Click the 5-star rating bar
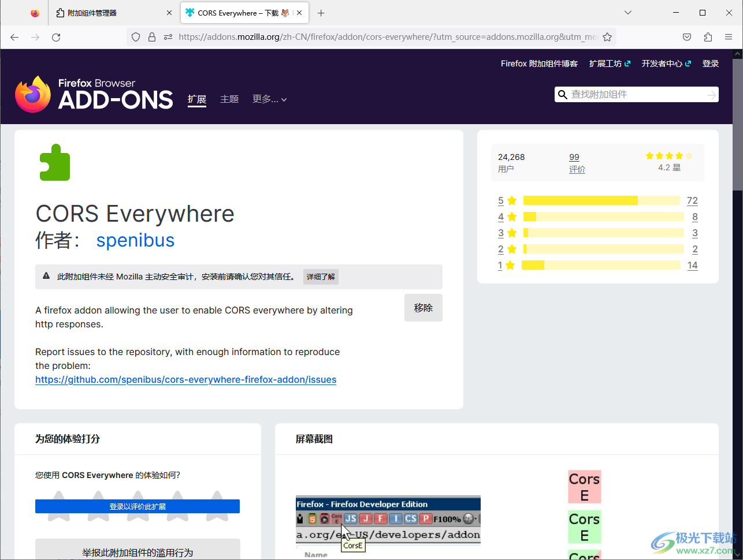The width and height of the screenshot is (743, 560). click(x=601, y=200)
